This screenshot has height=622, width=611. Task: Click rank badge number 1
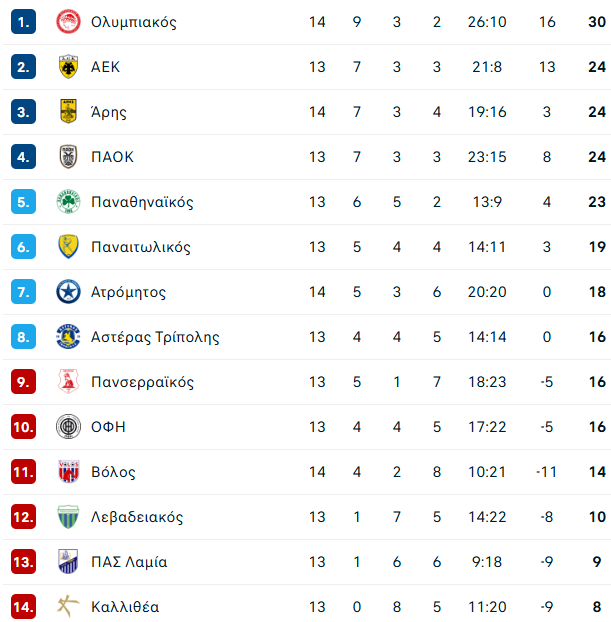(x=23, y=21)
